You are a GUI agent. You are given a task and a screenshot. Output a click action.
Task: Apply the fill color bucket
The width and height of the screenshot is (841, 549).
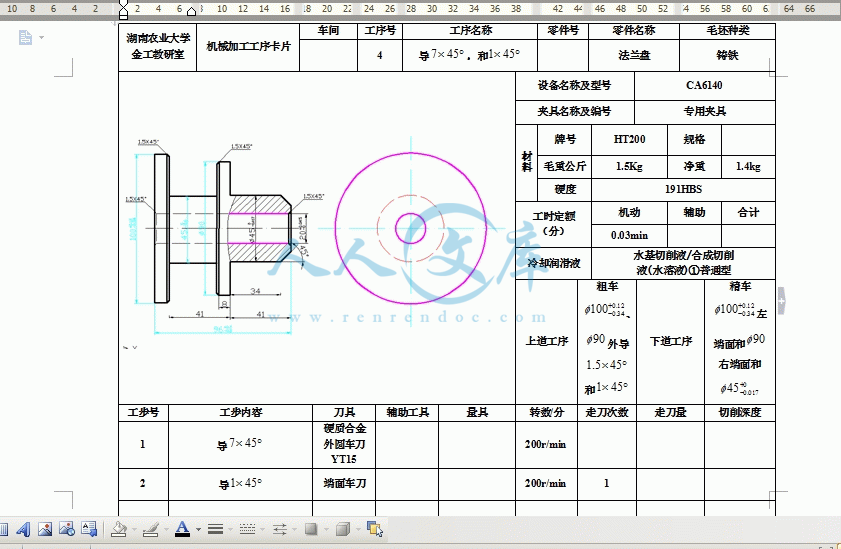[x=119, y=529]
